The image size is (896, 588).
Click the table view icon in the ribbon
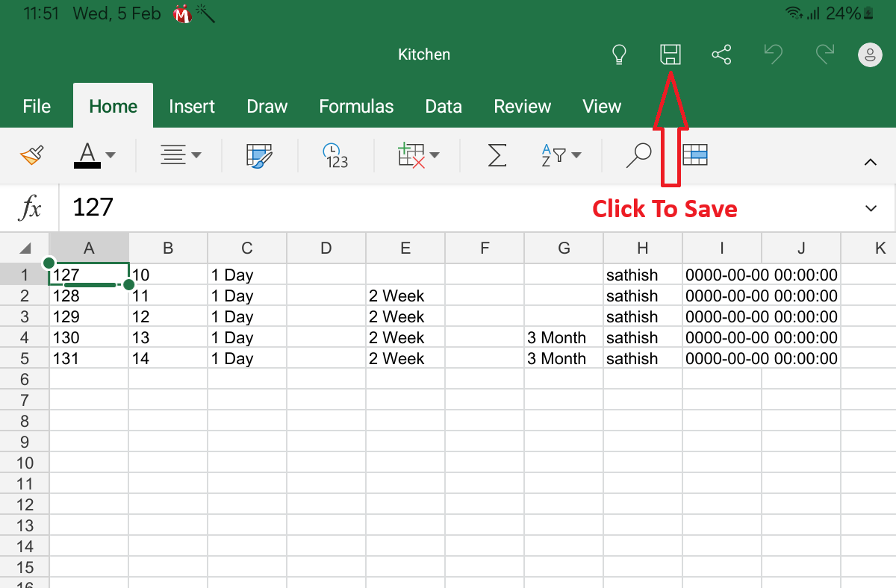pos(695,155)
